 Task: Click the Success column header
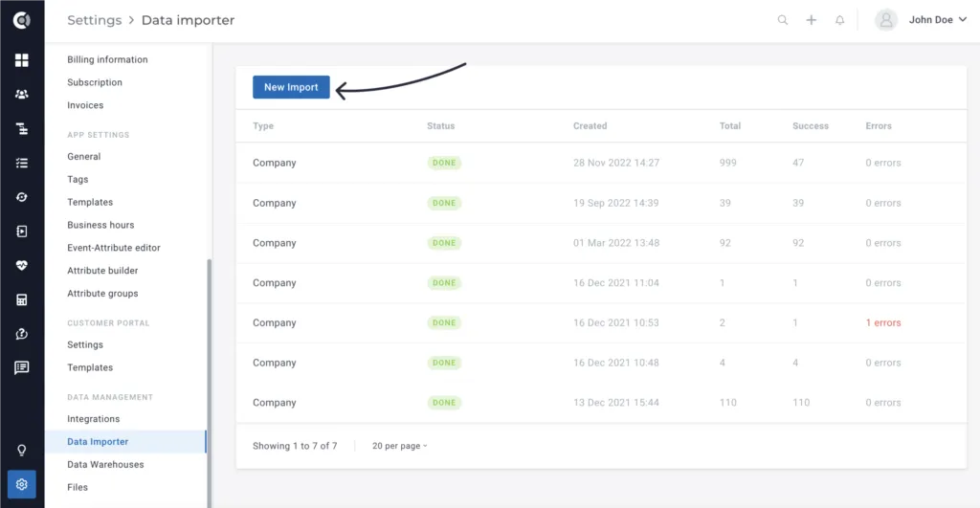click(811, 125)
